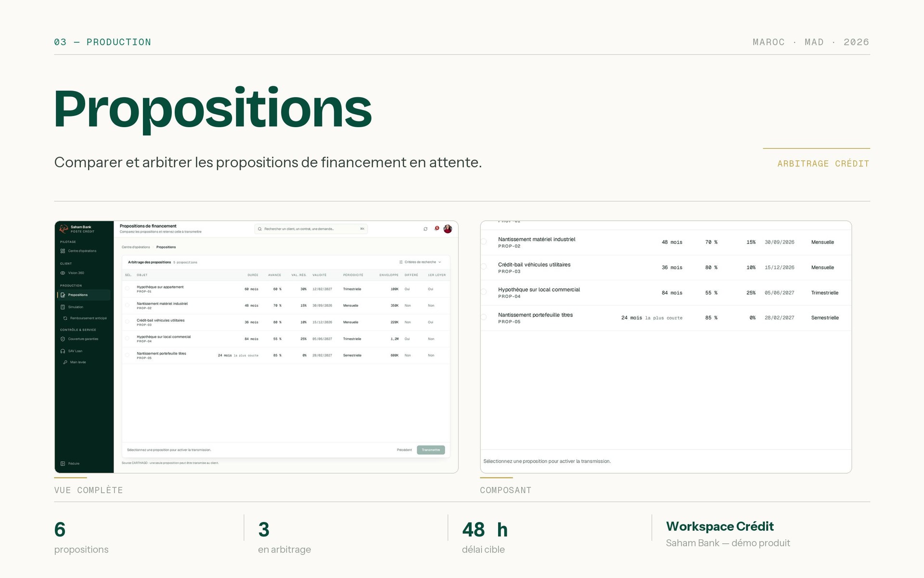Viewport: 924px width, 578px height.
Task: Click the 350K envelope value in full view
Action: click(x=395, y=305)
